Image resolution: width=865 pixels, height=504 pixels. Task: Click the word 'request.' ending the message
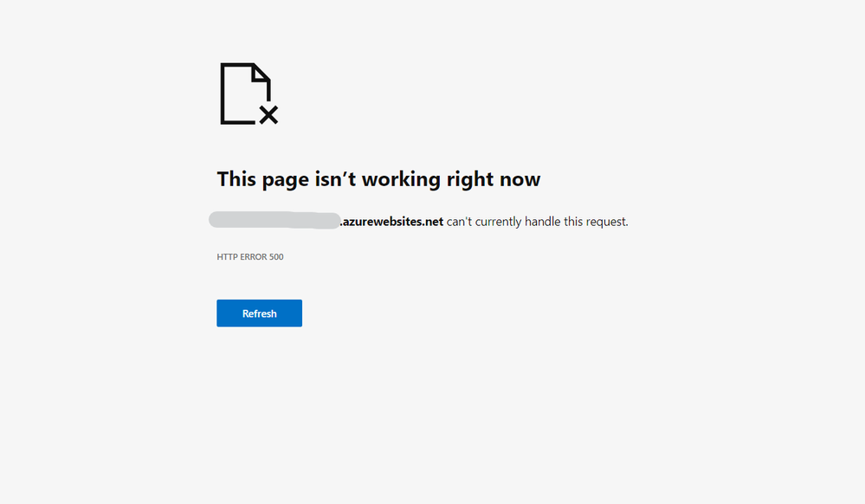pos(607,222)
